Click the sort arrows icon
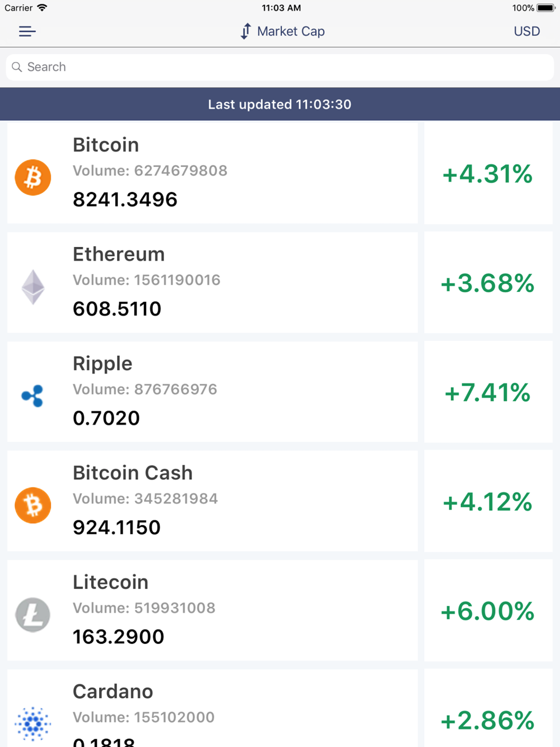This screenshot has height=747, width=560. point(246,31)
